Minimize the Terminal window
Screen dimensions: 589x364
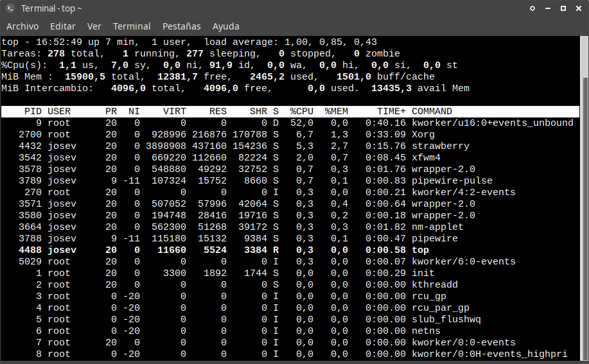(x=548, y=8)
